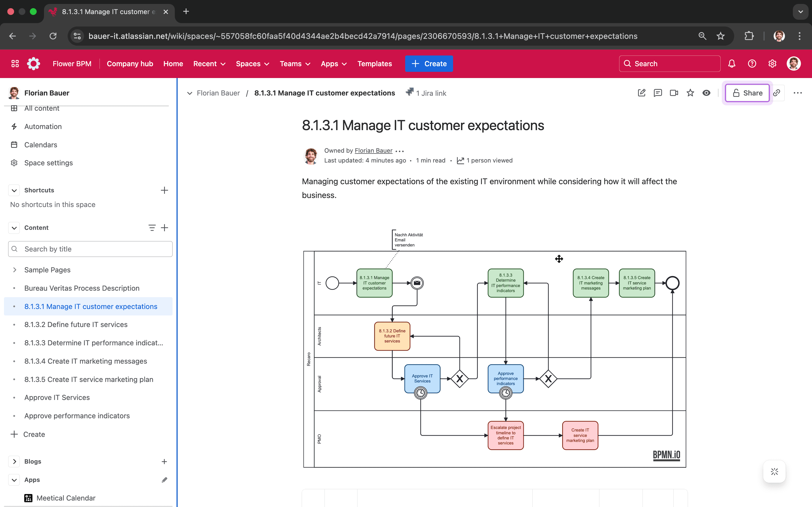Image resolution: width=812 pixels, height=507 pixels.
Task: Click the Create button in top navigation
Action: coord(430,64)
